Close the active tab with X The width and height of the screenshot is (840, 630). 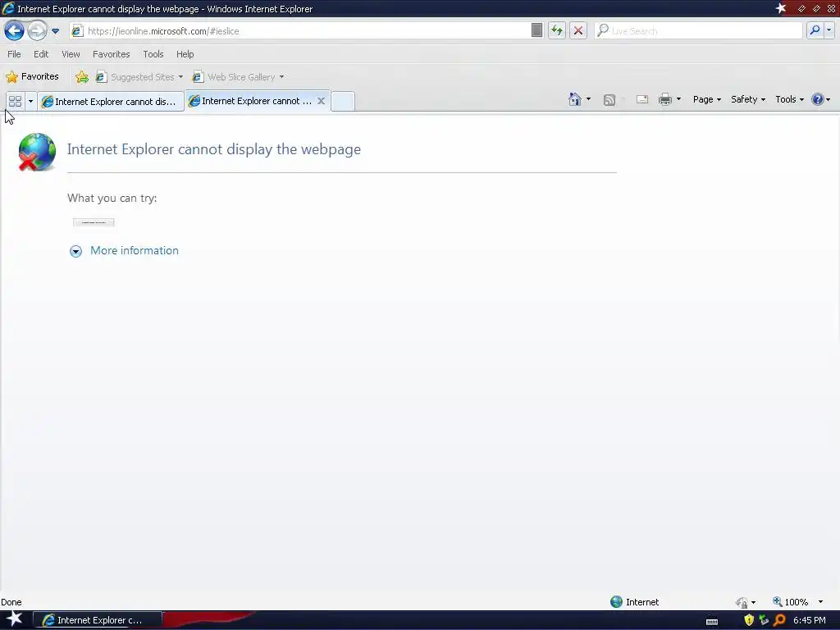(321, 101)
